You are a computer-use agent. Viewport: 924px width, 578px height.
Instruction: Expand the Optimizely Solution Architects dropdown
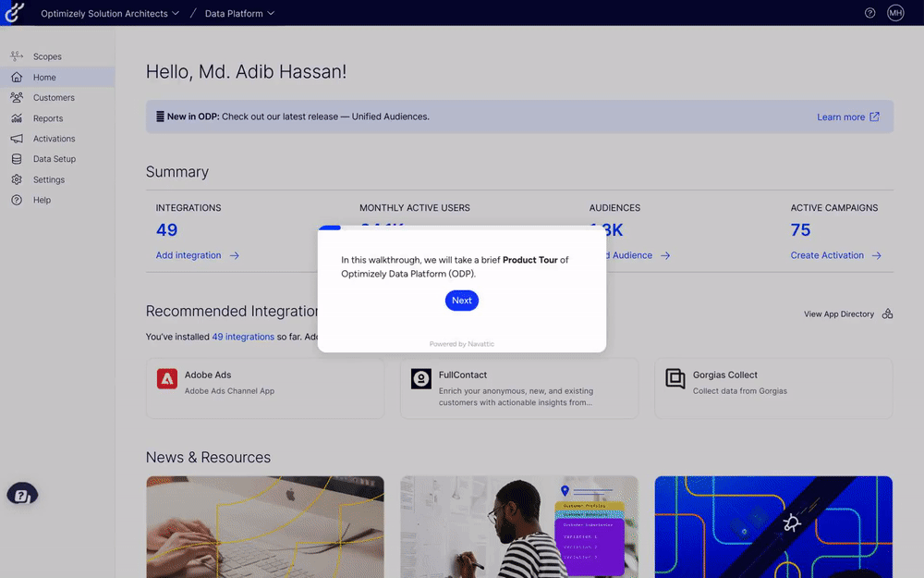[x=110, y=14]
